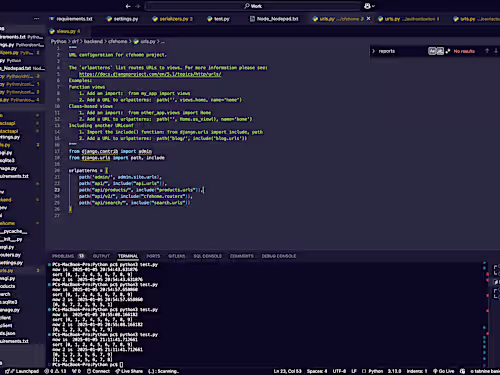Expand the replace toggle chevron in find widget

pyautogui.click(x=373, y=51)
